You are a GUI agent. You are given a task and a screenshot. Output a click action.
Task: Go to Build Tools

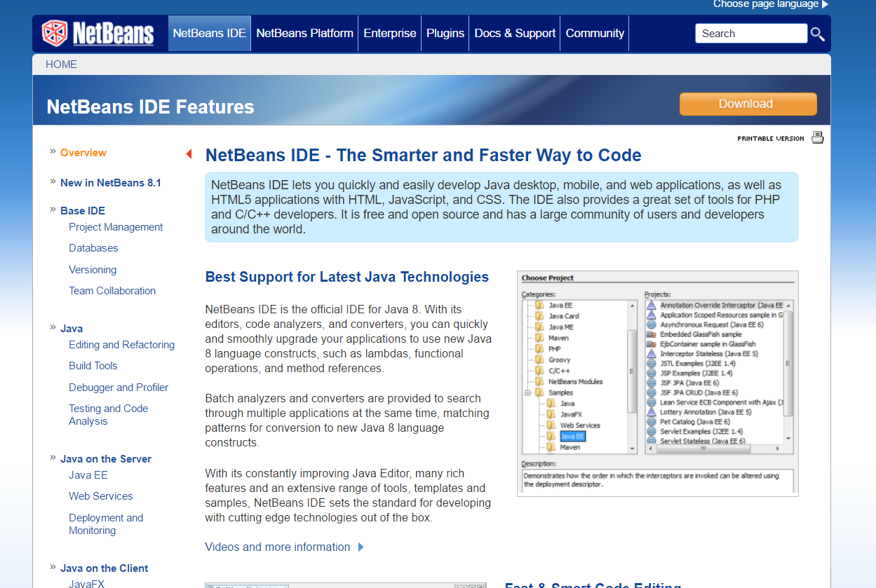[93, 366]
